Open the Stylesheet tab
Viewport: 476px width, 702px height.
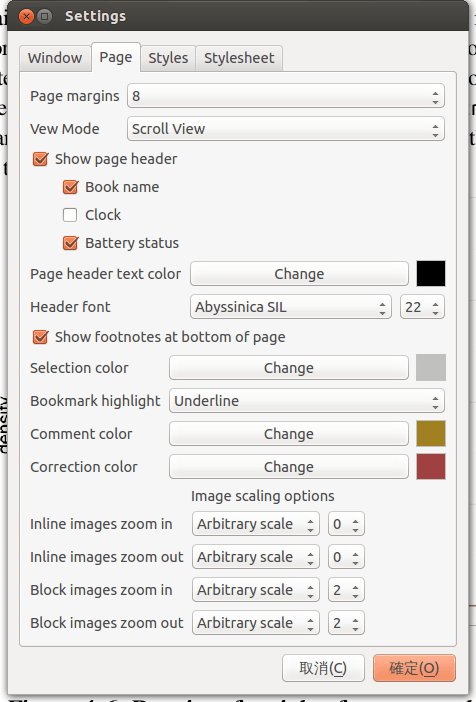239,58
